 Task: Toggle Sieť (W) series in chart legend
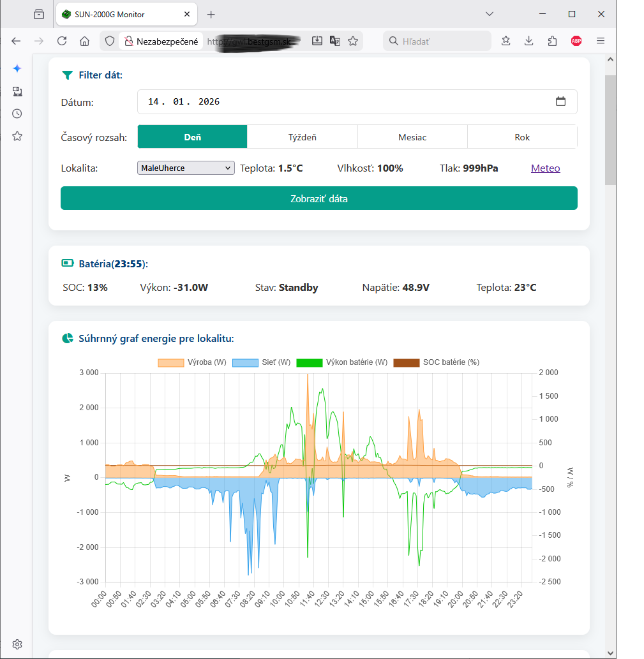[262, 362]
